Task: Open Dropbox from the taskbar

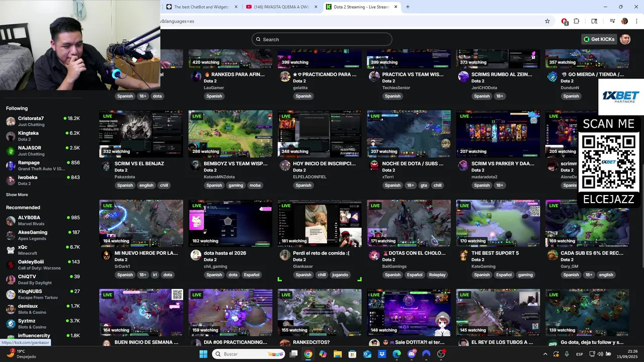Action: [x=382, y=354]
